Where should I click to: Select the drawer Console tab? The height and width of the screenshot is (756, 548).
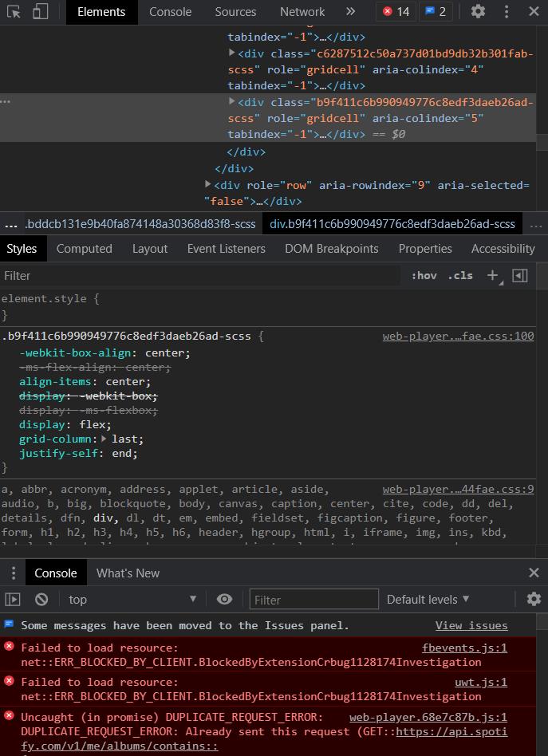(x=56, y=573)
